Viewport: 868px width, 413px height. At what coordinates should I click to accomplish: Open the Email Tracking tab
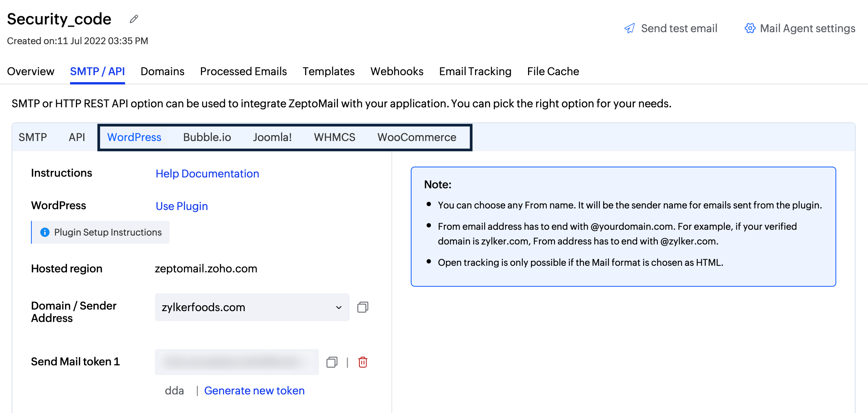[x=475, y=71]
